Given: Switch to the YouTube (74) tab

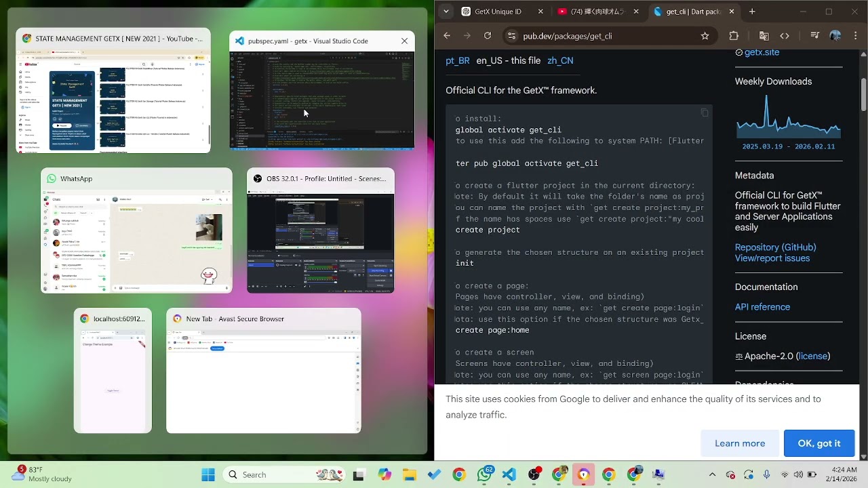Looking at the screenshot, I should click(597, 12).
